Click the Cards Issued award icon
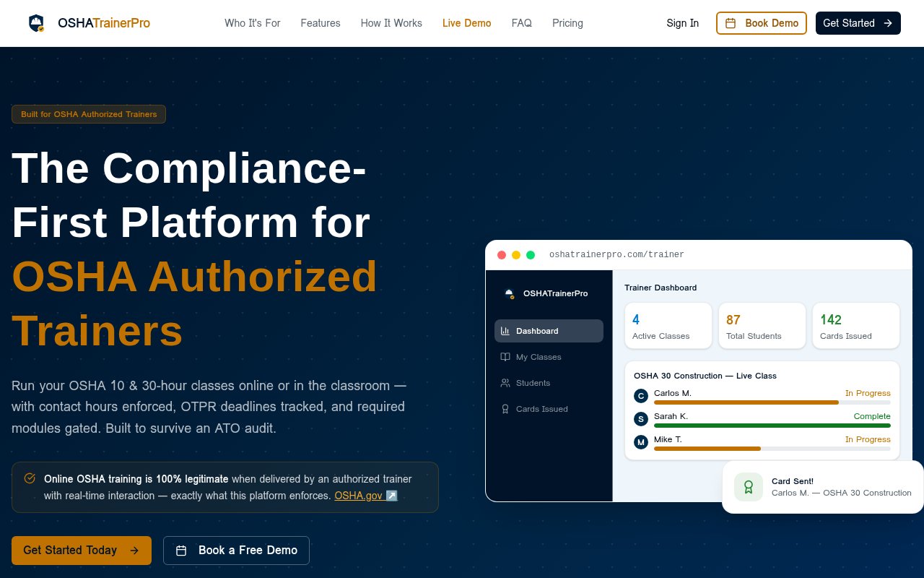 505,409
